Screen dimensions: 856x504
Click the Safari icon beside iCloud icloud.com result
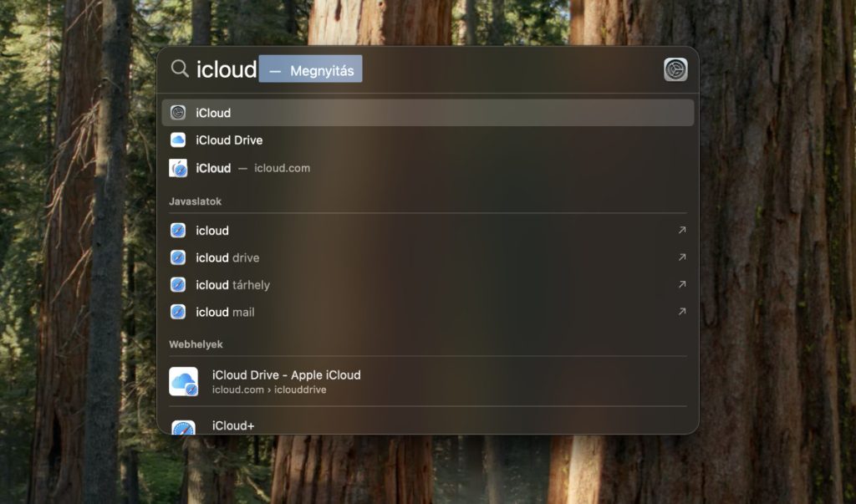coord(178,168)
